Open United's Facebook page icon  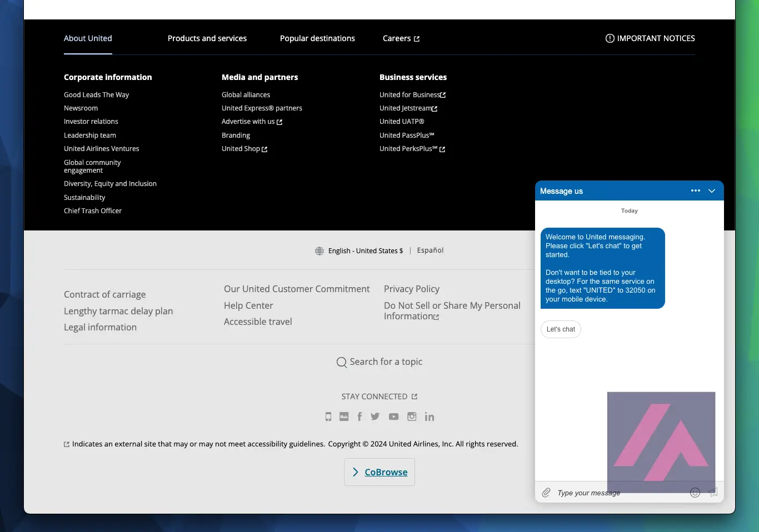pos(359,416)
